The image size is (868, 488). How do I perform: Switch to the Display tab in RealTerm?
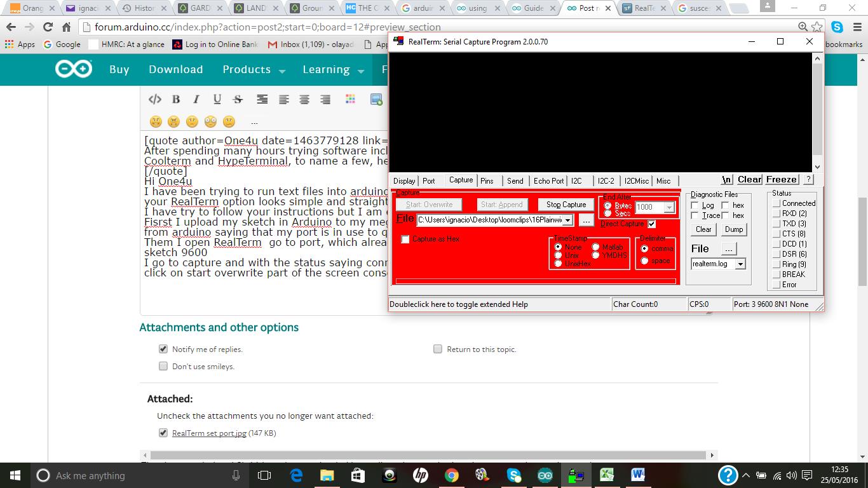(404, 181)
